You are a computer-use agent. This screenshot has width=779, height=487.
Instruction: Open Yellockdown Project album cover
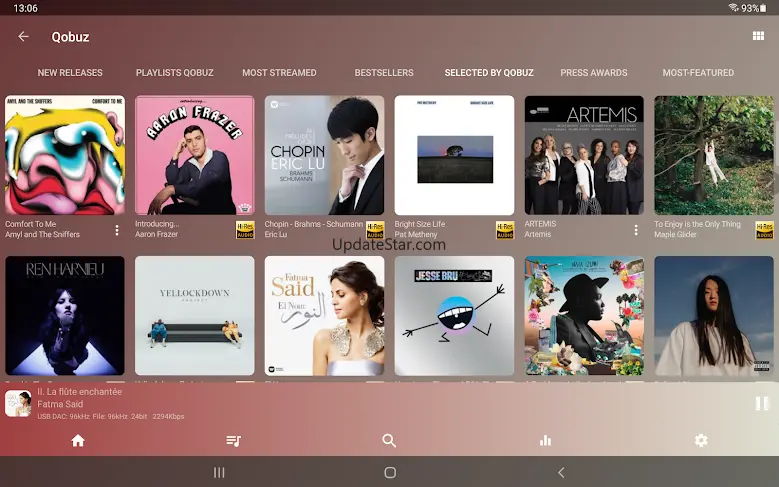195,316
